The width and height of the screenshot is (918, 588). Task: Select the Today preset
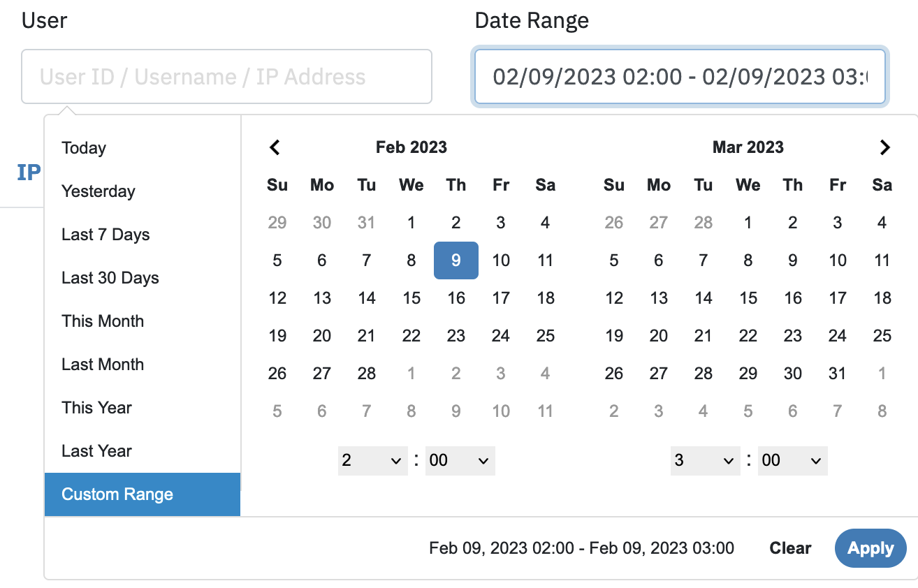coord(83,147)
